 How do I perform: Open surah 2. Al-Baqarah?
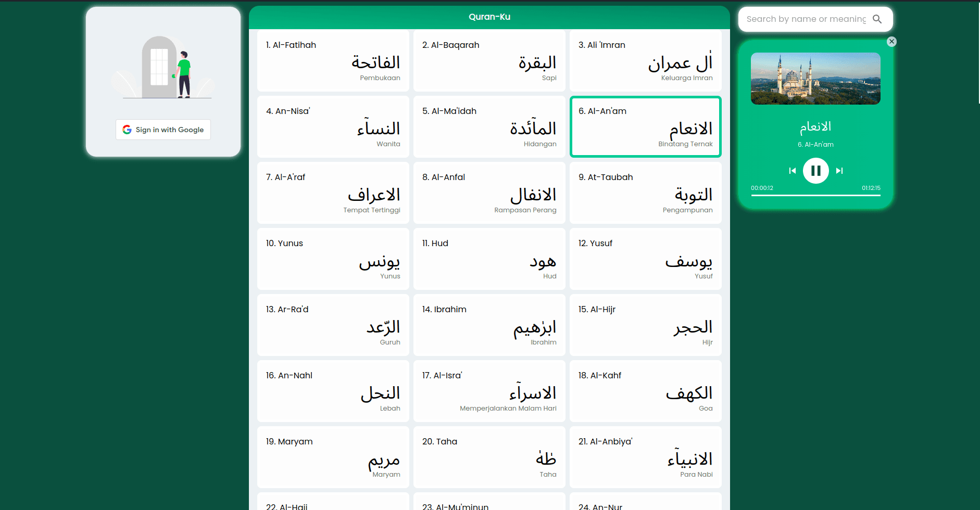click(x=489, y=61)
